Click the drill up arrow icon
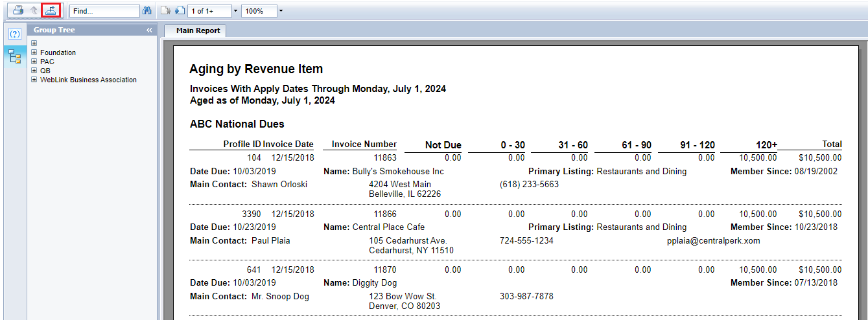 coord(34,10)
